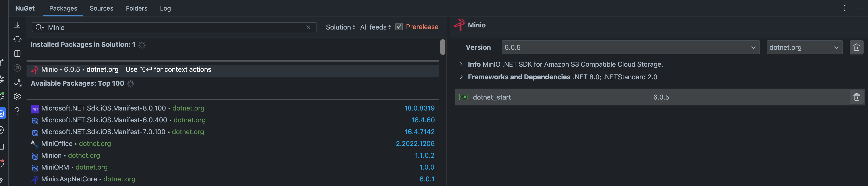This screenshot has height=186, width=868.
Task: Switch to the Packages tab
Action: pos(63,8)
